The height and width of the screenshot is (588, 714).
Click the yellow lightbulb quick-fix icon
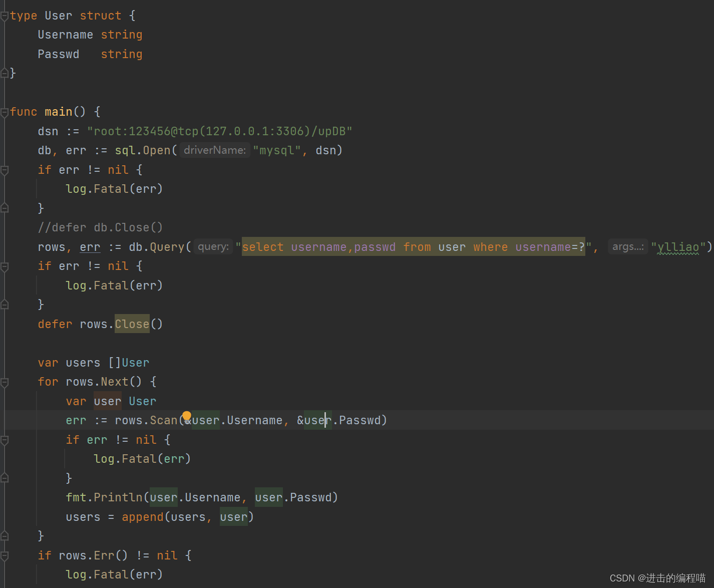[187, 416]
